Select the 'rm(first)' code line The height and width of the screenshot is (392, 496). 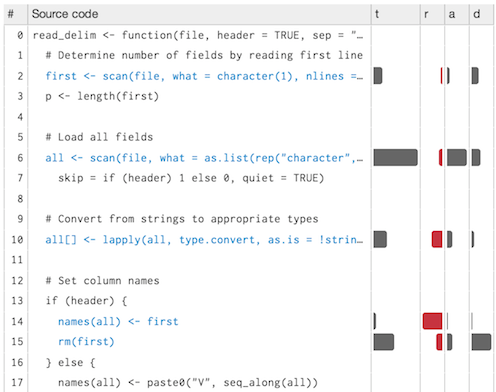point(86,342)
